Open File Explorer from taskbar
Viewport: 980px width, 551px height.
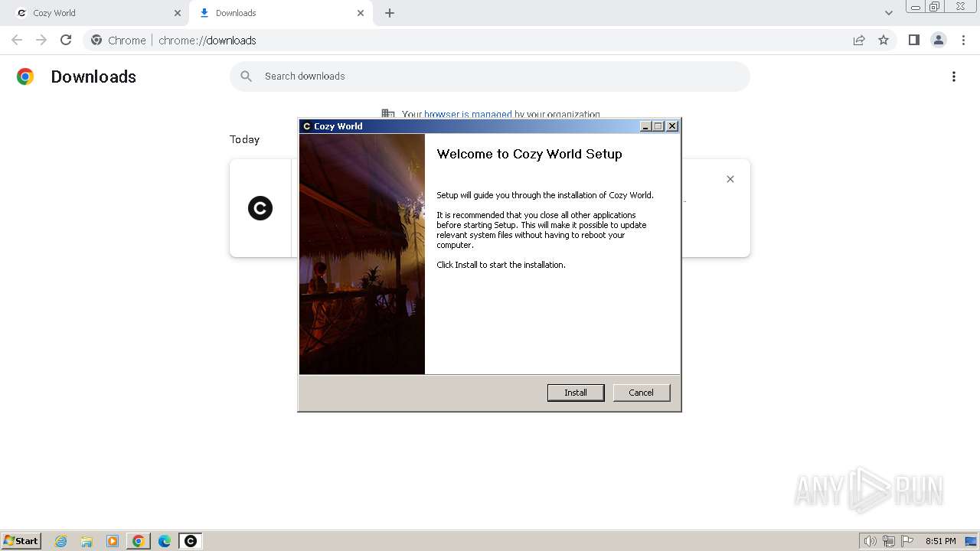pos(87,541)
